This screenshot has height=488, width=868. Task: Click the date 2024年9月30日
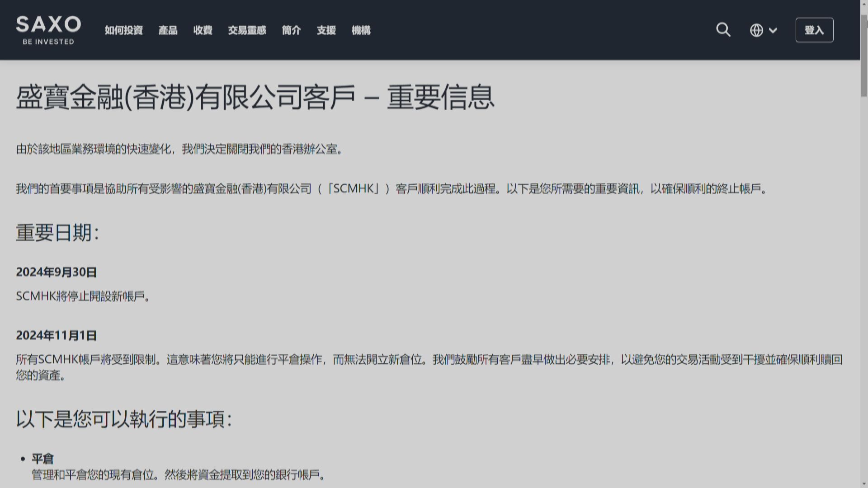[x=57, y=272]
